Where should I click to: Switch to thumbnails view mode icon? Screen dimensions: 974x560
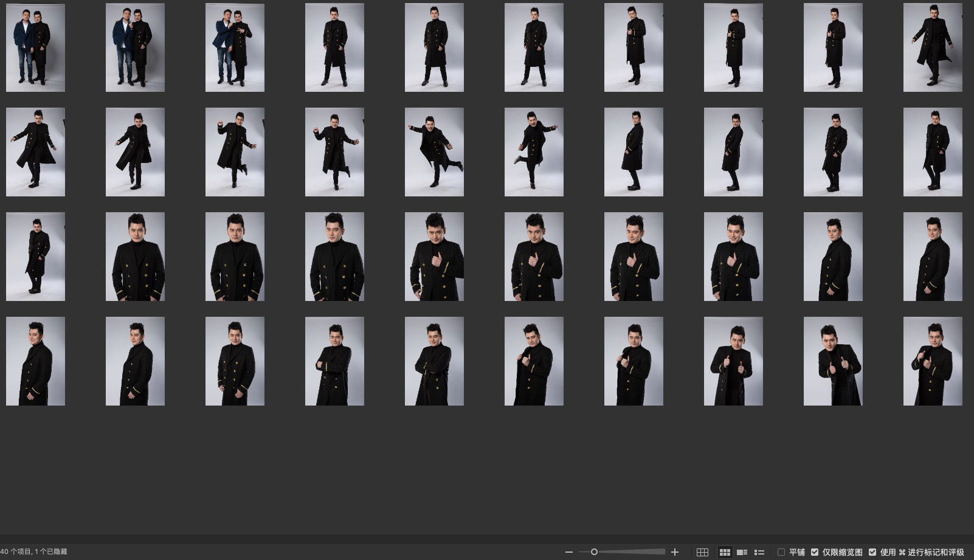pyautogui.click(x=725, y=552)
